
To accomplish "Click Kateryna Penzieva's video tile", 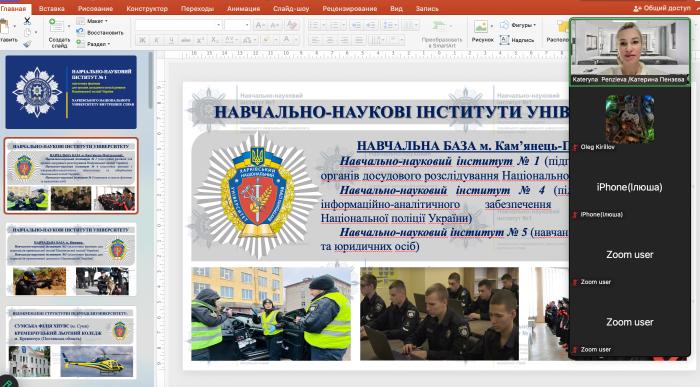I will 630,52.
